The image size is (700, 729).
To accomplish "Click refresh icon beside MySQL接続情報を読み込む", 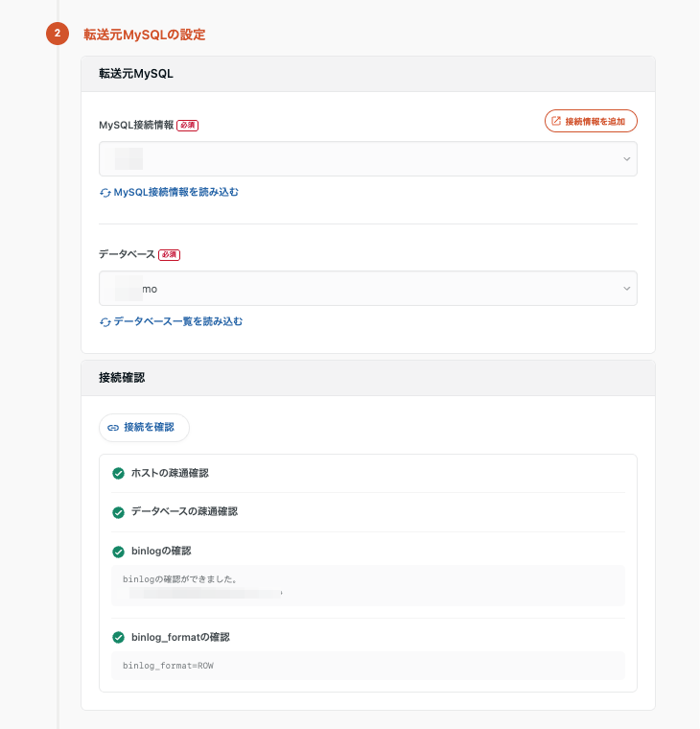I will click(x=105, y=193).
